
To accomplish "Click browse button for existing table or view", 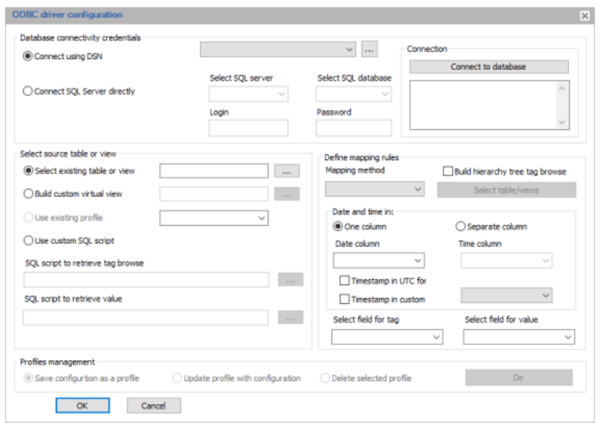I will click(287, 171).
